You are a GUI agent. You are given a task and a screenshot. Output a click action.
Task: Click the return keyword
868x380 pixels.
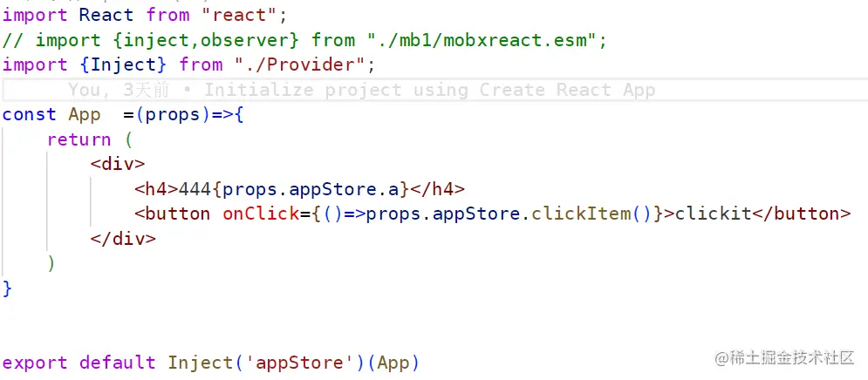point(79,139)
